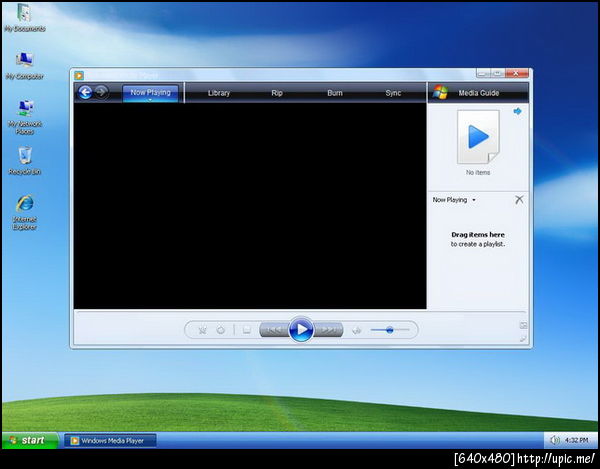
Task: Switch to the Rip tab
Action: (x=277, y=93)
